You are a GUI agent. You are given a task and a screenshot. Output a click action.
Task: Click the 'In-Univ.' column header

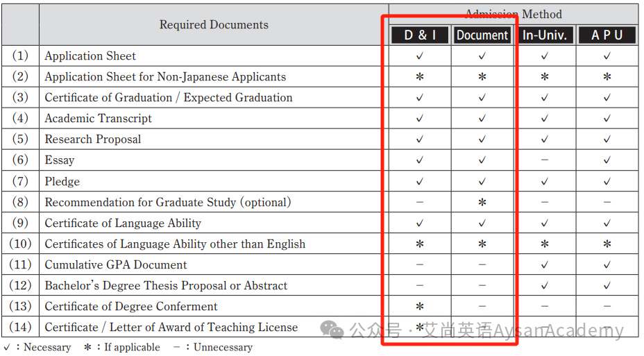pyautogui.click(x=545, y=35)
